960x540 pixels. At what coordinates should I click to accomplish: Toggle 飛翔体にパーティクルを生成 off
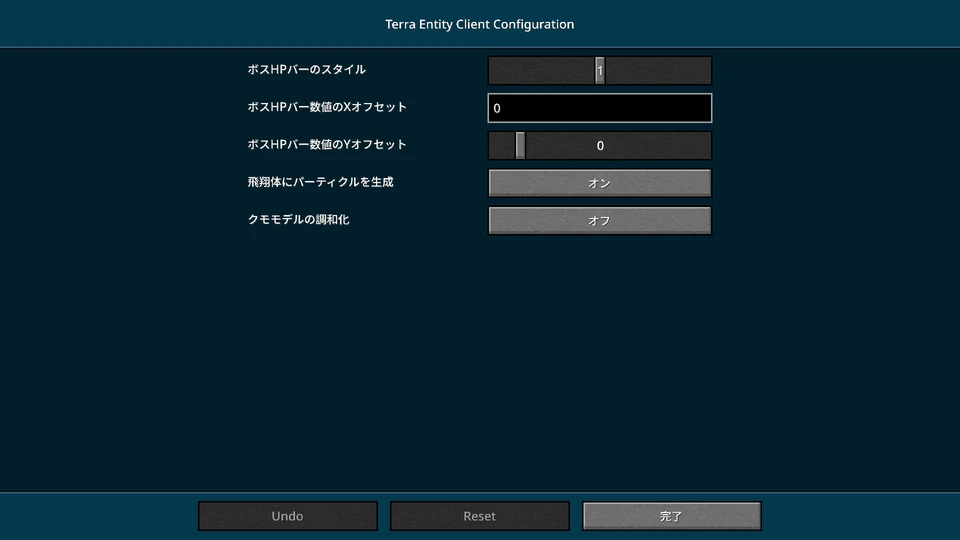click(x=600, y=183)
